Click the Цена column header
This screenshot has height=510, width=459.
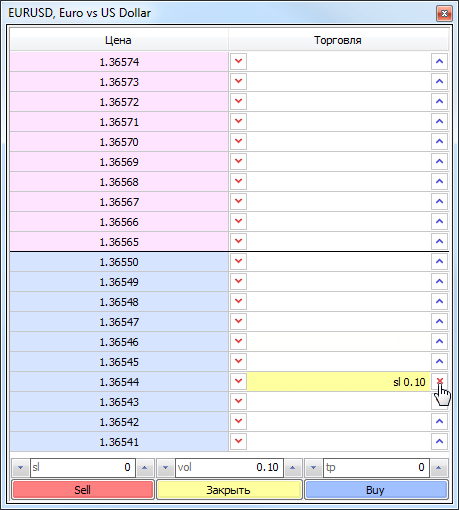coord(119,40)
